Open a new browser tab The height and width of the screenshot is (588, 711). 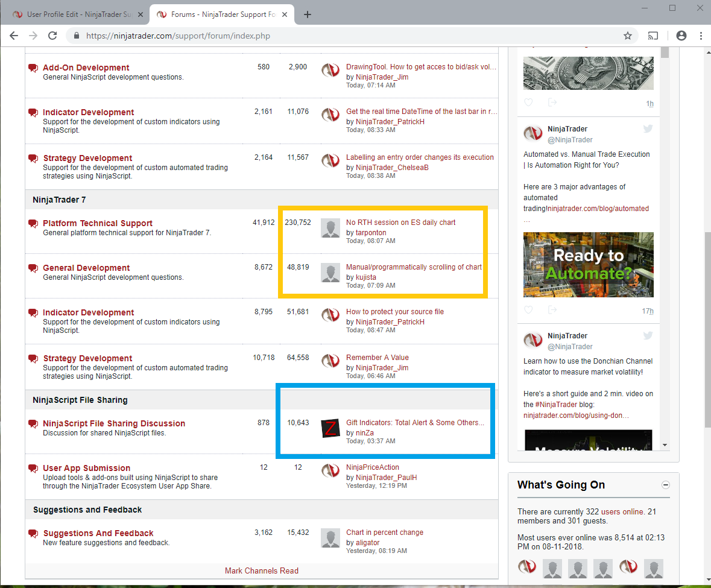tap(308, 14)
